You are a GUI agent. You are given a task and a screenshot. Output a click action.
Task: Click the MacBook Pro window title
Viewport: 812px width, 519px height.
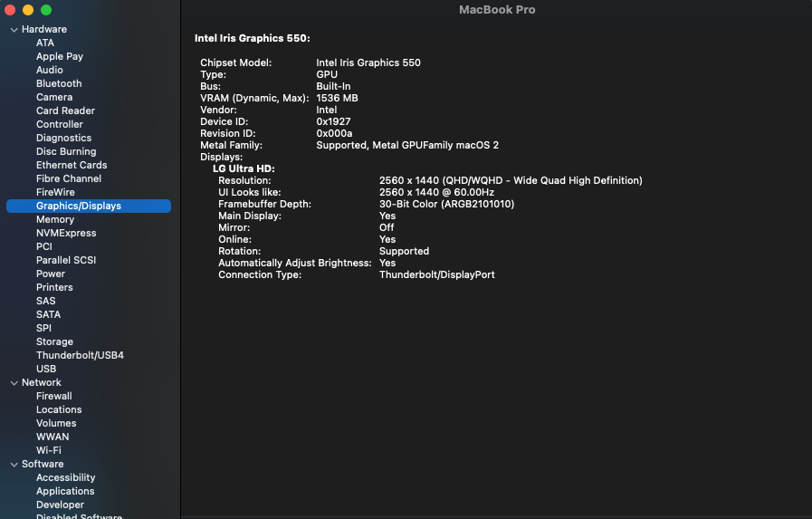pos(497,10)
